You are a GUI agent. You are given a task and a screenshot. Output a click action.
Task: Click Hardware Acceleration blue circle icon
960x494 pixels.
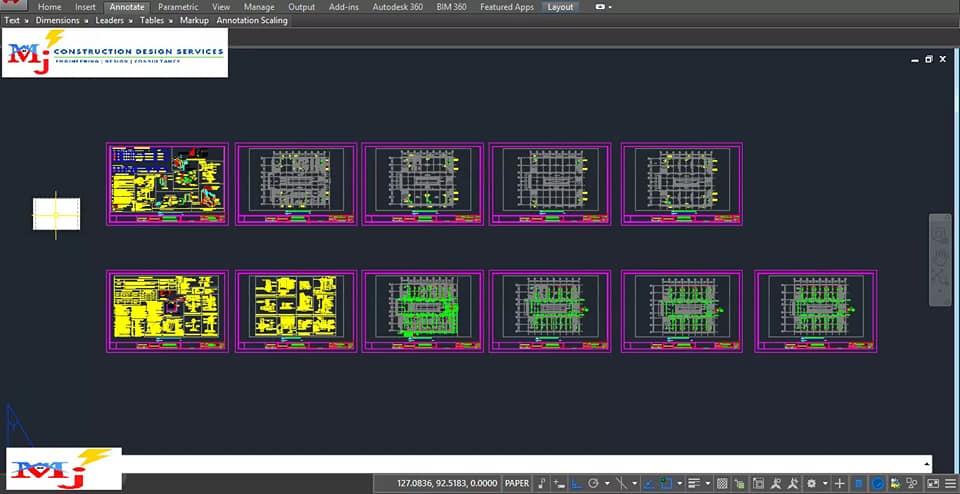(878, 483)
